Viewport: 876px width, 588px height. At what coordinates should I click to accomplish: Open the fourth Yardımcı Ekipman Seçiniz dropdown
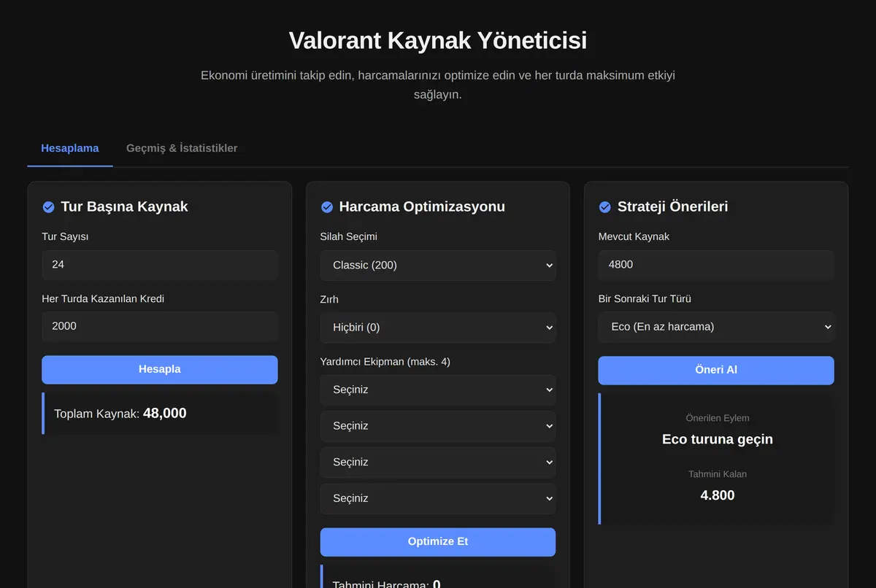(438, 498)
